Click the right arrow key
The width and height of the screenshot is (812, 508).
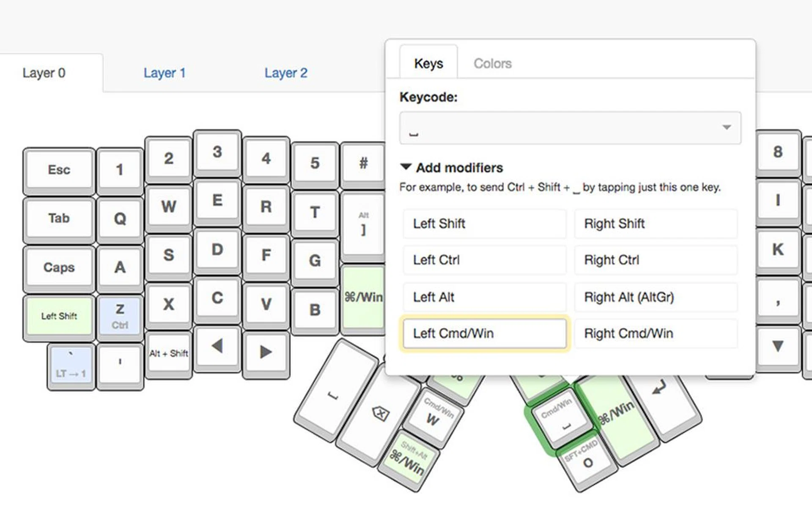266,352
